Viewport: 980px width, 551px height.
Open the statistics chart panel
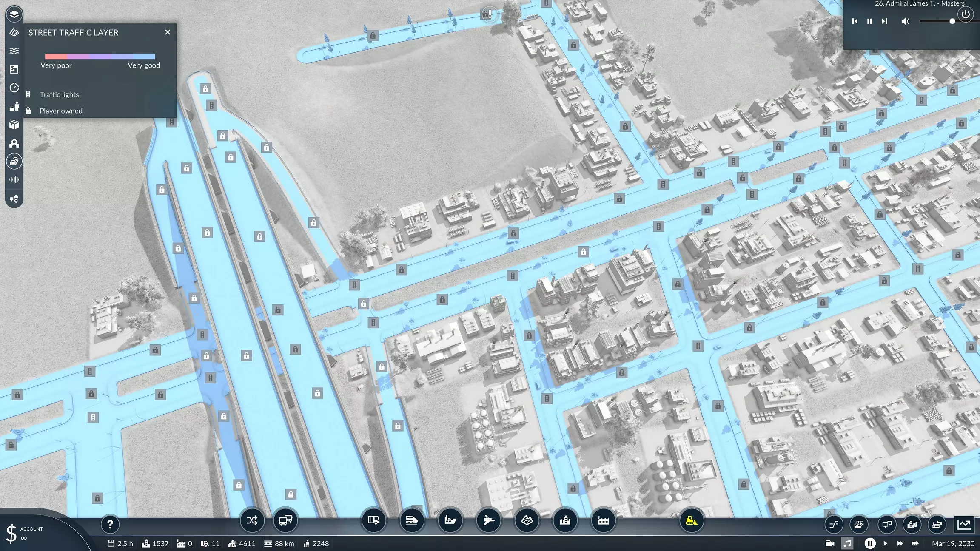pyautogui.click(x=964, y=524)
